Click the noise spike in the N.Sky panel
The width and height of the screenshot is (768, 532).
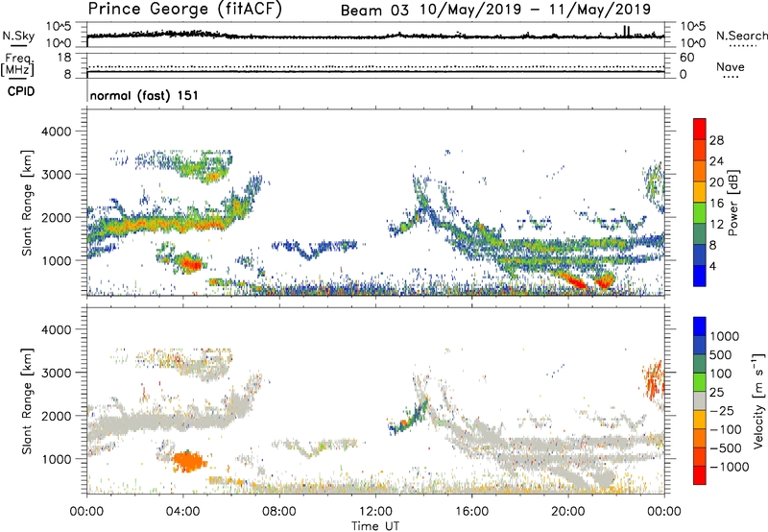click(627, 31)
